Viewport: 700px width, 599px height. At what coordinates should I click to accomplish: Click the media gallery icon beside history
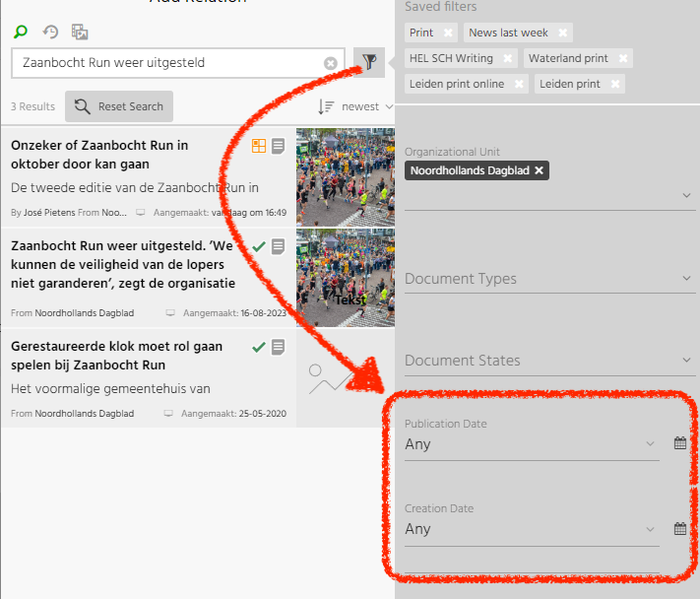(x=80, y=32)
